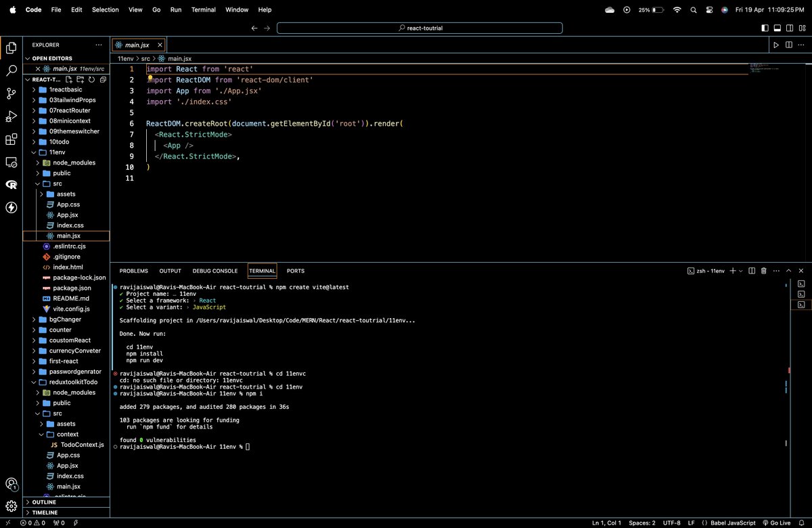Open the Accounts menu icon
Viewport: 812px width, 528px height.
tap(11, 483)
